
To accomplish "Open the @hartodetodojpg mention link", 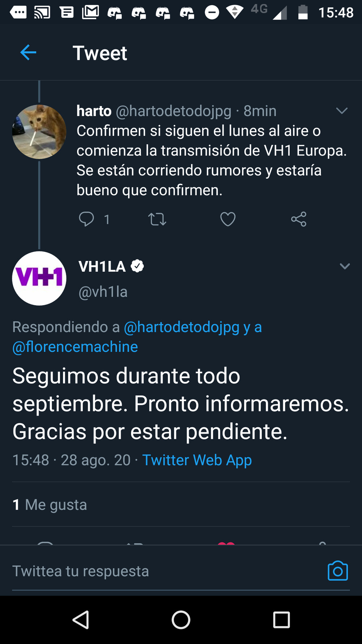I will (x=182, y=327).
